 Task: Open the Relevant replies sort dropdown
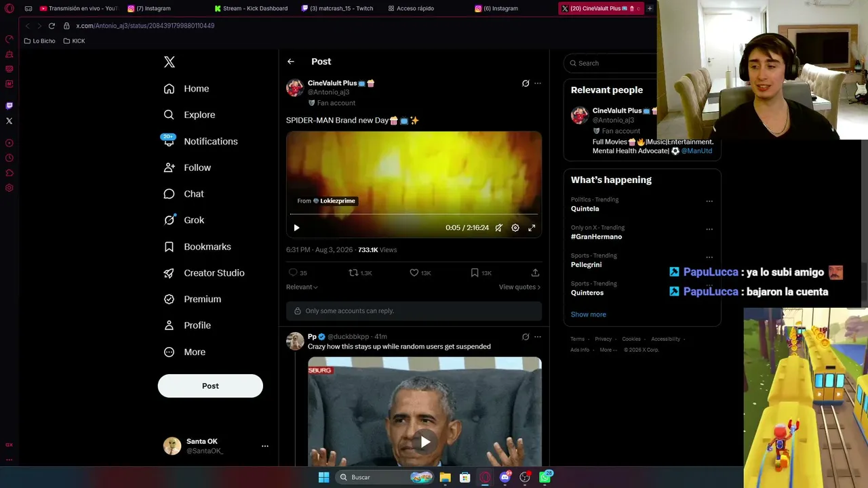(302, 287)
